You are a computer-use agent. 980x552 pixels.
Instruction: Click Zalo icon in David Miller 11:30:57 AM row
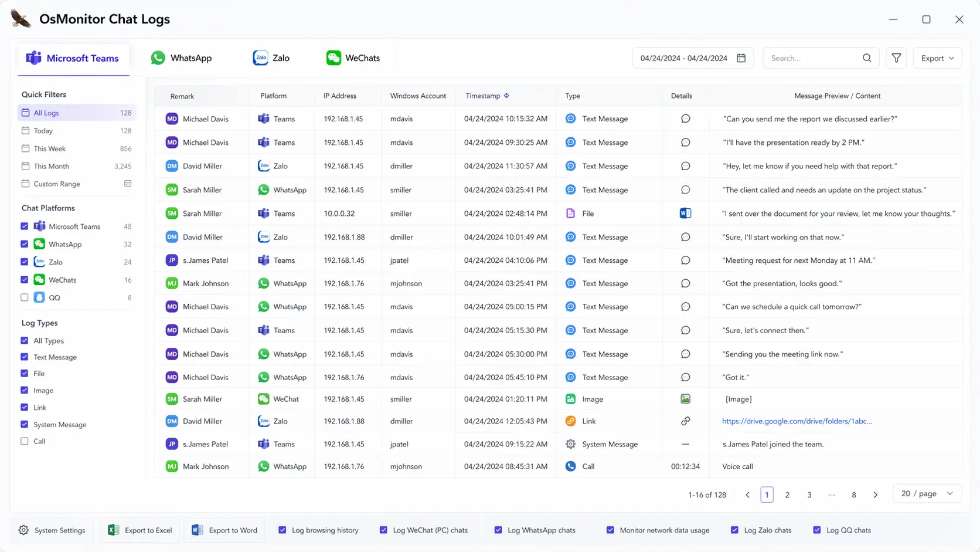click(264, 166)
